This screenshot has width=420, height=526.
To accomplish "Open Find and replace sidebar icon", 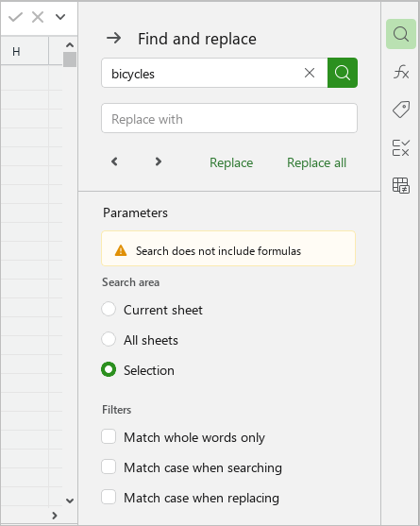I will point(401,34).
